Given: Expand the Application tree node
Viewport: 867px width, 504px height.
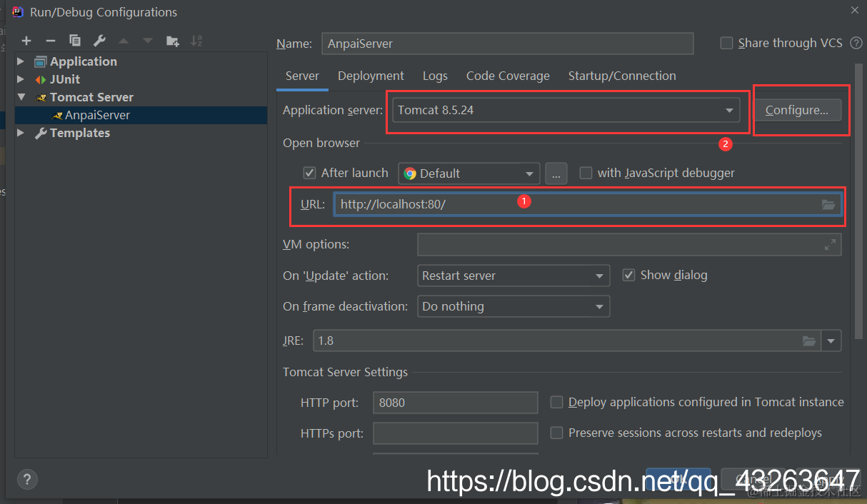Looking at the screenshot, I should pos(21,61).
